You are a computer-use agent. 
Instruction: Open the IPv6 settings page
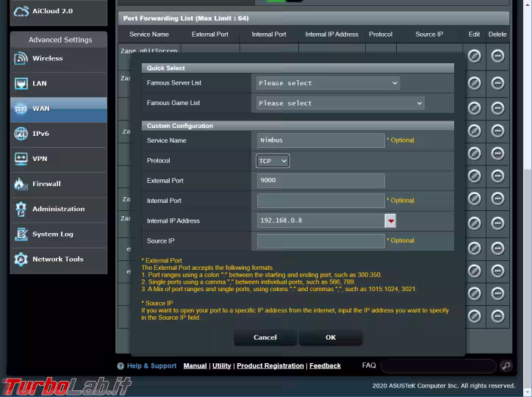tap(59, 134)
